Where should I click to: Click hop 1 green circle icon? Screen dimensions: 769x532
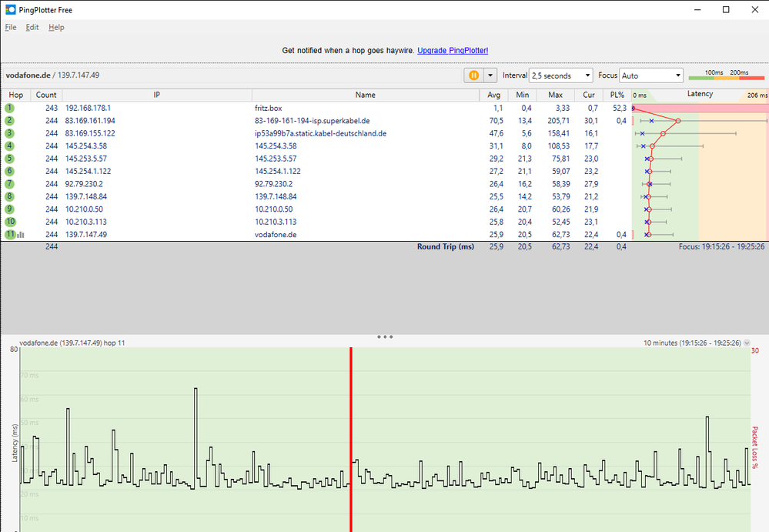(x=10, y=108)
